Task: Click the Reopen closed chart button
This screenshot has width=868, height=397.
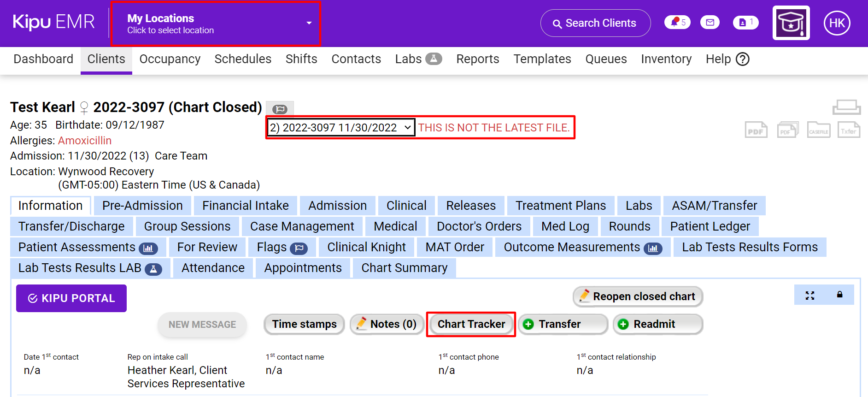Action: (638, 296)
